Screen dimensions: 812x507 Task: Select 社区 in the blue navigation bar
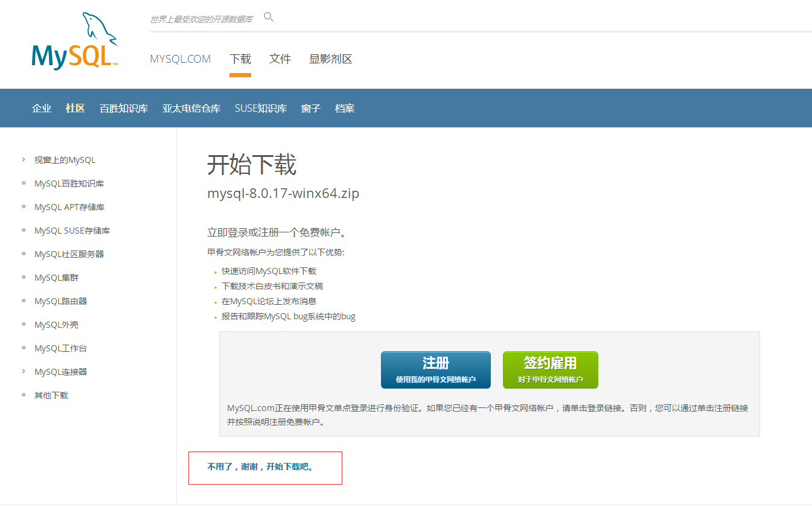[x=75, y=109]
